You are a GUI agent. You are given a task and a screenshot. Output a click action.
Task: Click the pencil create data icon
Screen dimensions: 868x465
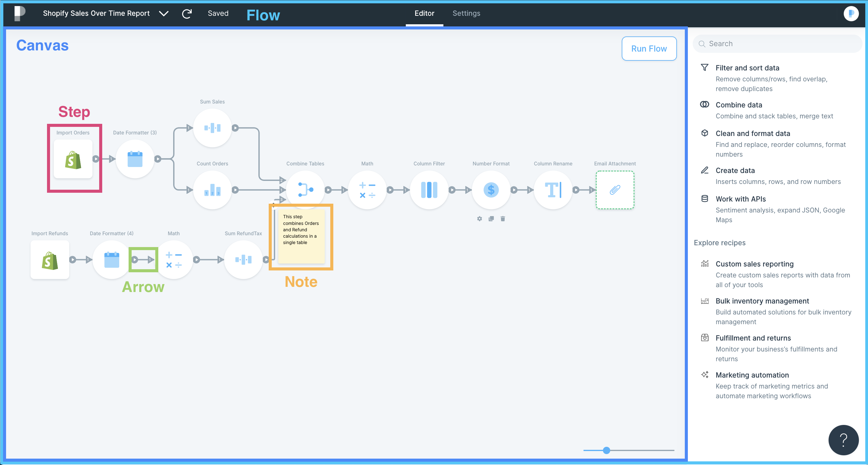pos(705,170)
